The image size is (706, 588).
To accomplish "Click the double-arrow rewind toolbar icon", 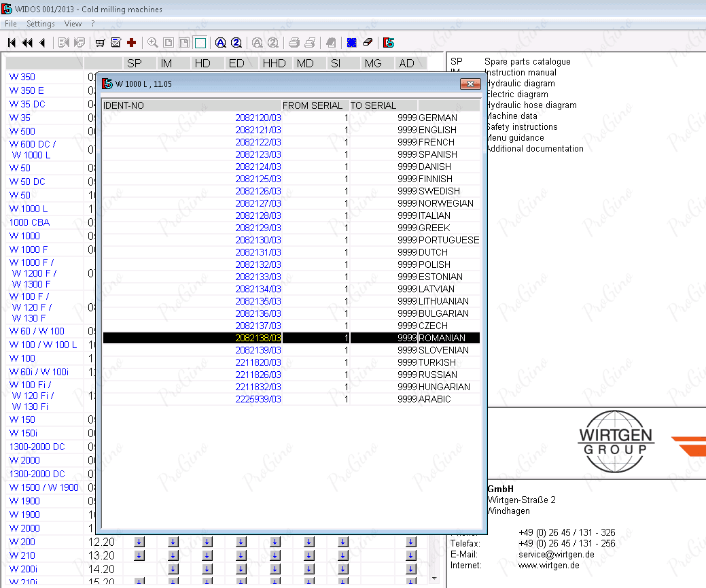I will (x=27, y=43).
